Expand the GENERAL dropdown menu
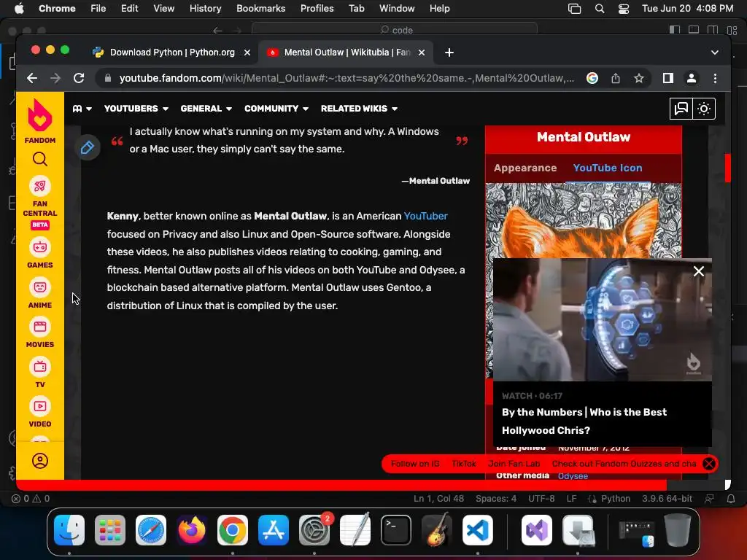The image size is (747, 560). tap(206, 109)
